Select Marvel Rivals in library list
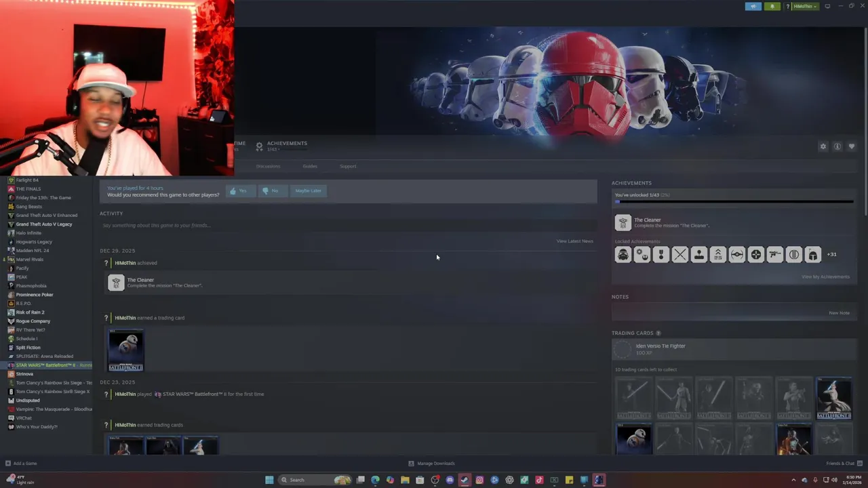Viewport: 868px width, 488px height. click(29, 260)
